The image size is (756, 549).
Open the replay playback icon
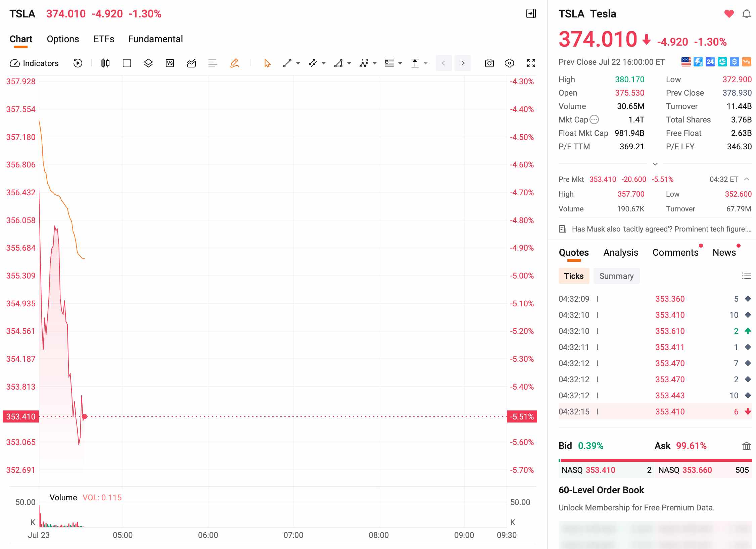click(x=78, y=63)
